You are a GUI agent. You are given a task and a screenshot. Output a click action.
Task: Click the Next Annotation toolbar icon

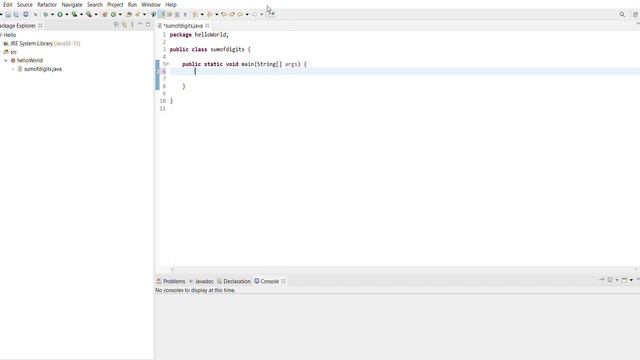point(195,14)
